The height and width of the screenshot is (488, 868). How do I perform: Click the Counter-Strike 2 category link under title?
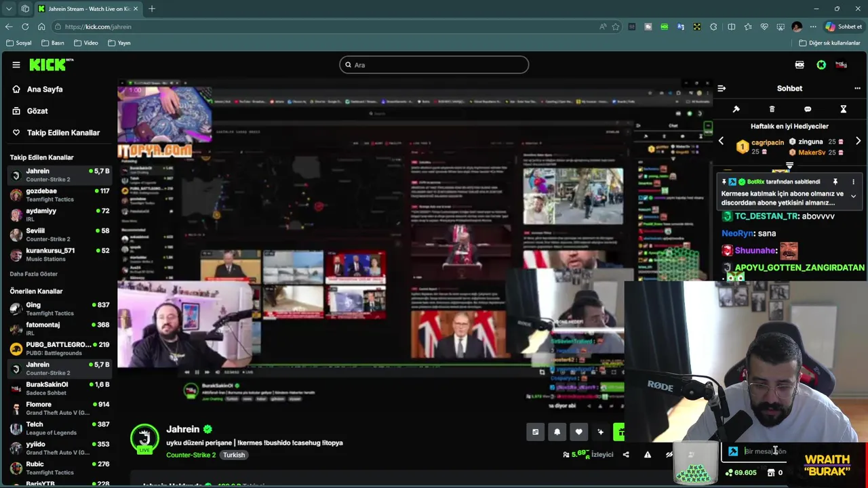pos(191,455)
